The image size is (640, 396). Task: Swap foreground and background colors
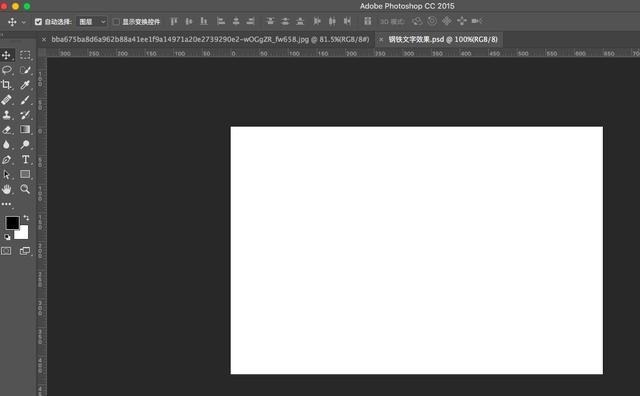pyautogui.click(x=26, y=218)
